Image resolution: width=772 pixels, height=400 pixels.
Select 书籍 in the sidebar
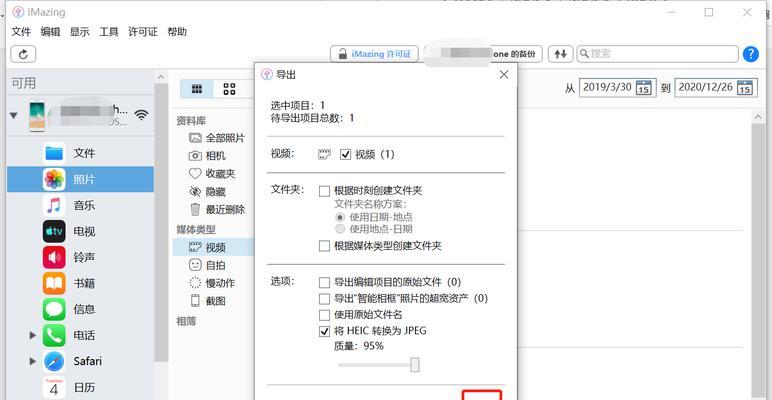point(80,283)
